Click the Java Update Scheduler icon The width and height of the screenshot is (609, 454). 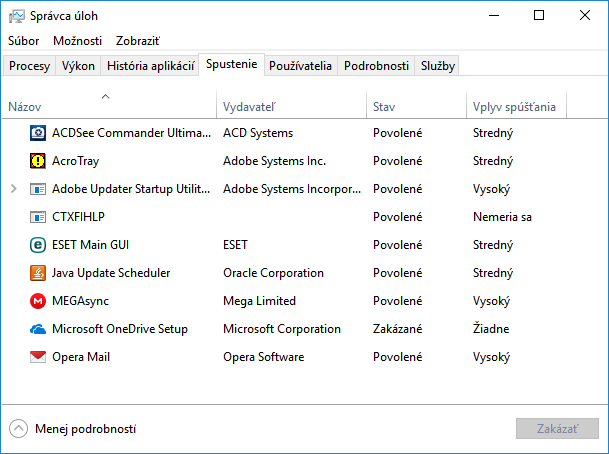pyautogui.click(x=38, y=272)
